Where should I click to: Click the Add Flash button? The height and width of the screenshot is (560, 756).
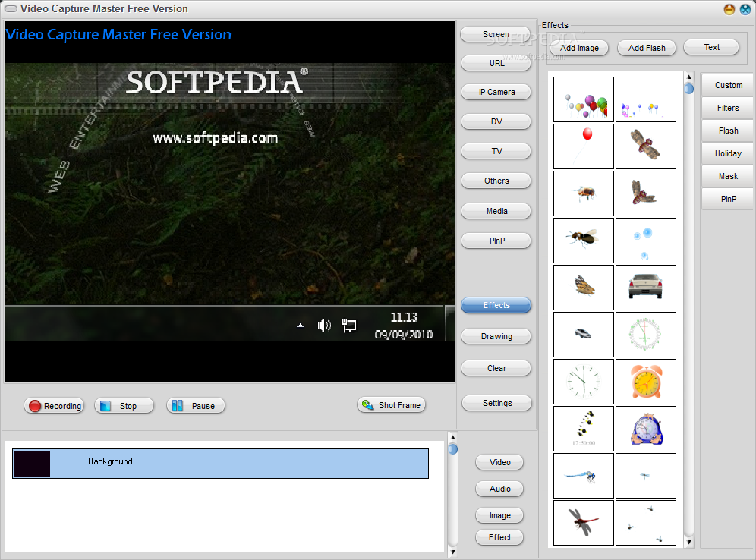click(647, 48)
